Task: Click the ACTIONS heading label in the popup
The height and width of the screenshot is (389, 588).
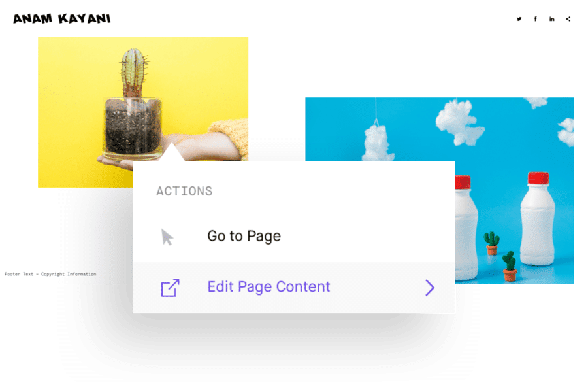Action: (x=184, y=191)
